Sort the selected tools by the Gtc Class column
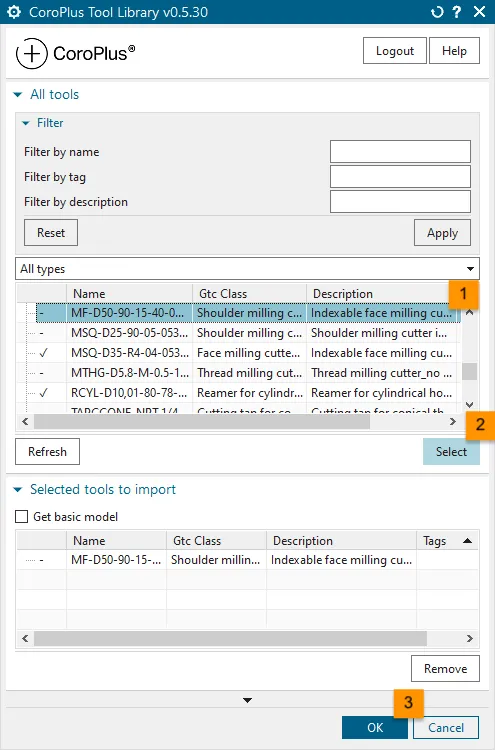 click(216, 540)
